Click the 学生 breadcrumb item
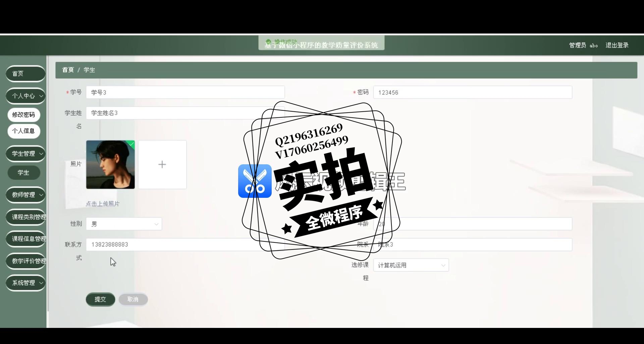This screenshot has width=644, height=344. click(x=89, y=70)
